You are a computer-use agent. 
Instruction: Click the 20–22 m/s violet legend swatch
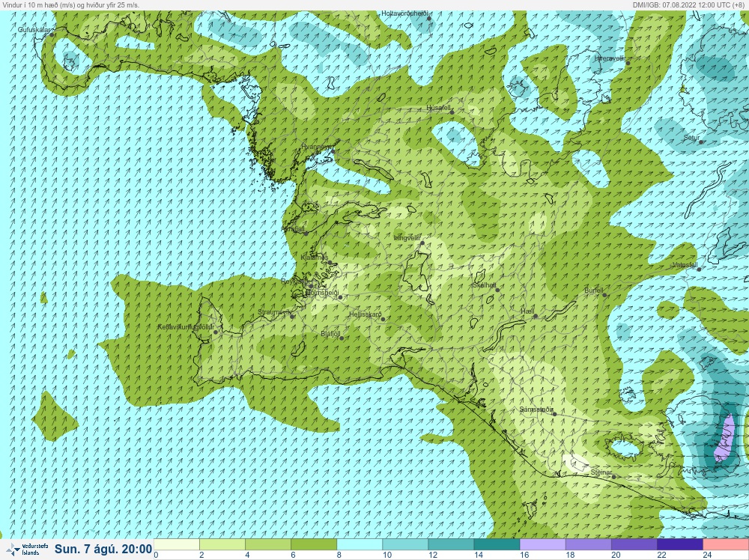[634, 545]
